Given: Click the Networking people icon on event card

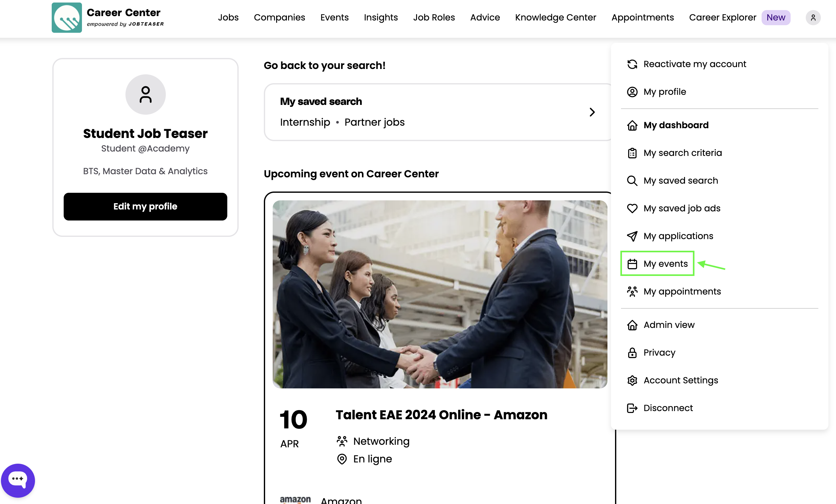Looking at the screenshot, I should click(x=342, y=441).
